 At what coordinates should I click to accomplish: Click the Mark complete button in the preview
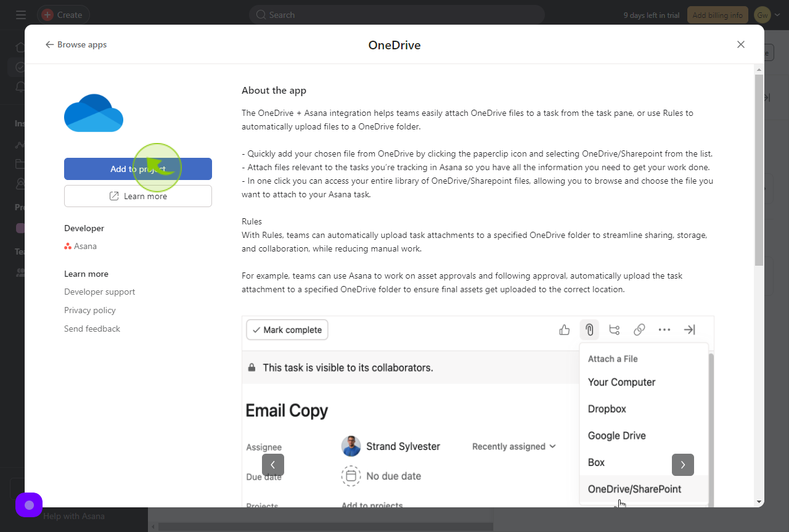287,330
